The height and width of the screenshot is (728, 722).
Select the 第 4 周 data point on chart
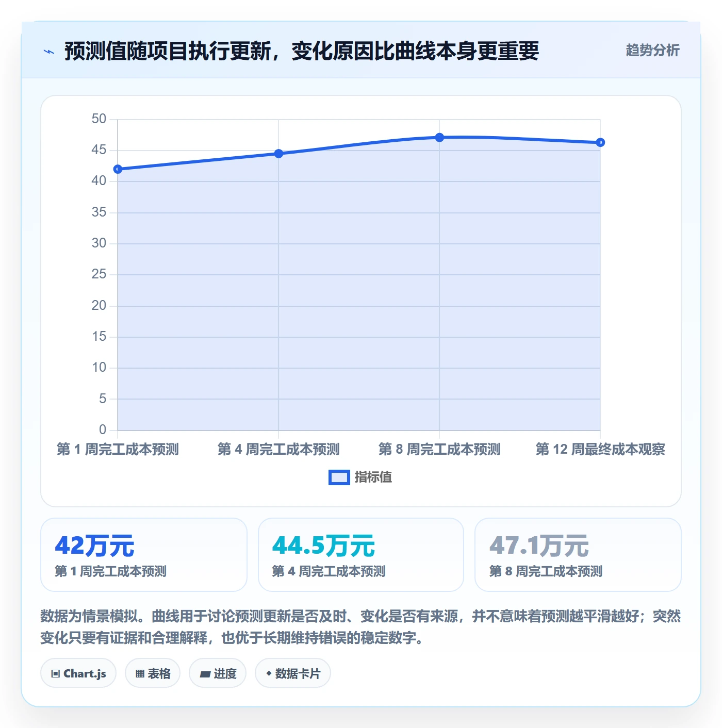coord(278,154)
